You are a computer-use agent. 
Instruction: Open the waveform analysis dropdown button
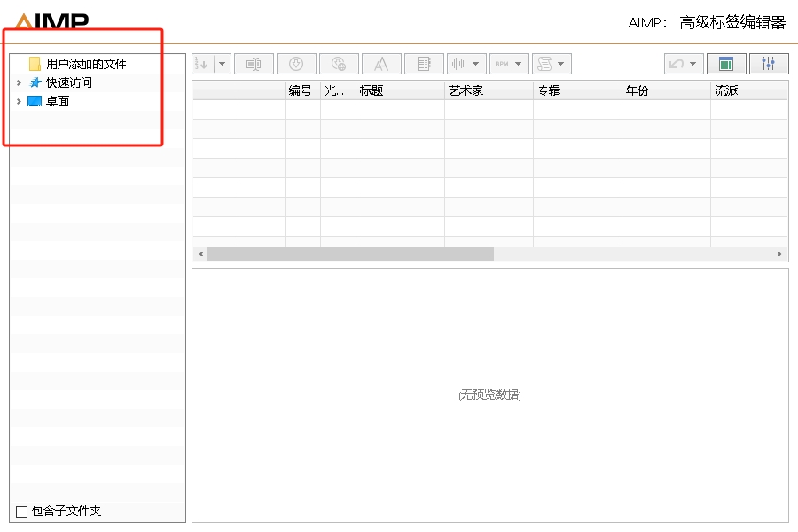(466, 64)
